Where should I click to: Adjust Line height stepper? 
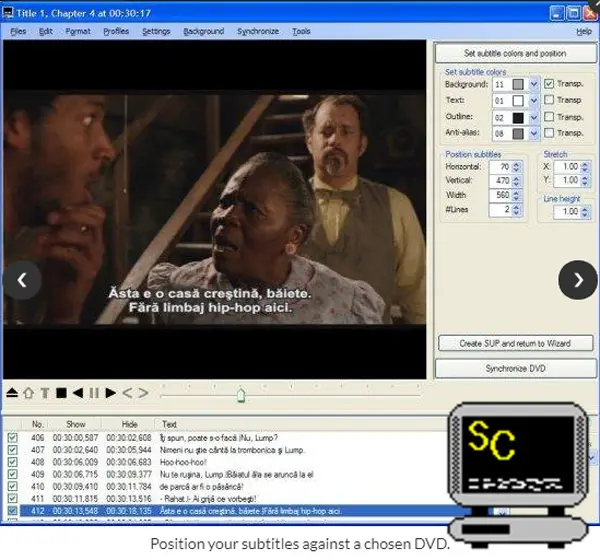(584, 212)
